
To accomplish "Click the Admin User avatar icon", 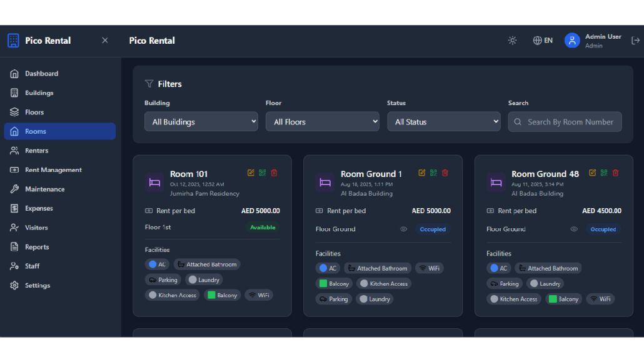I will coord(571,41).
